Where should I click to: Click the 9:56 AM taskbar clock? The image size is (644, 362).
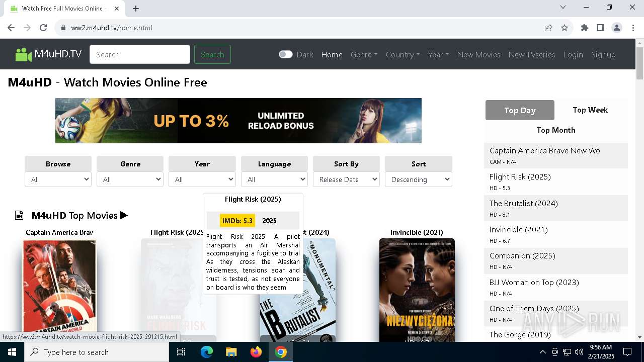click(x=600, y=352)
